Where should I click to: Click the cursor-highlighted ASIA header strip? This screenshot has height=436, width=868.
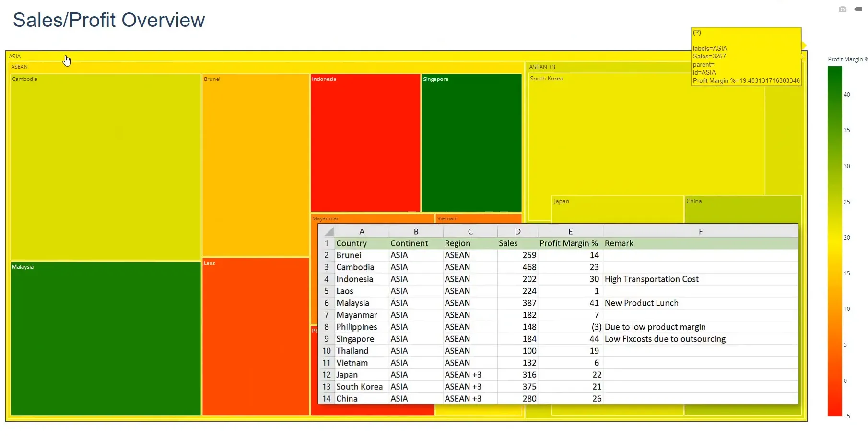192,56
